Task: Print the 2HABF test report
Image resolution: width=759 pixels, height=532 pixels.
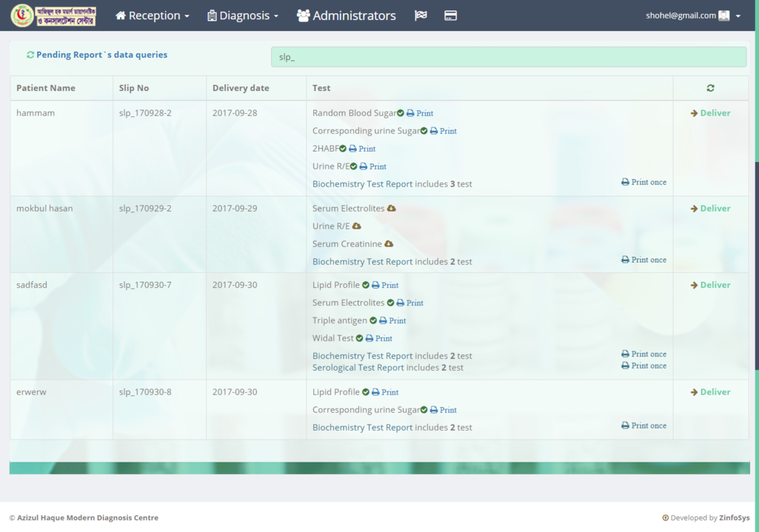Action: pyautogui.click(x=362, y=149)
